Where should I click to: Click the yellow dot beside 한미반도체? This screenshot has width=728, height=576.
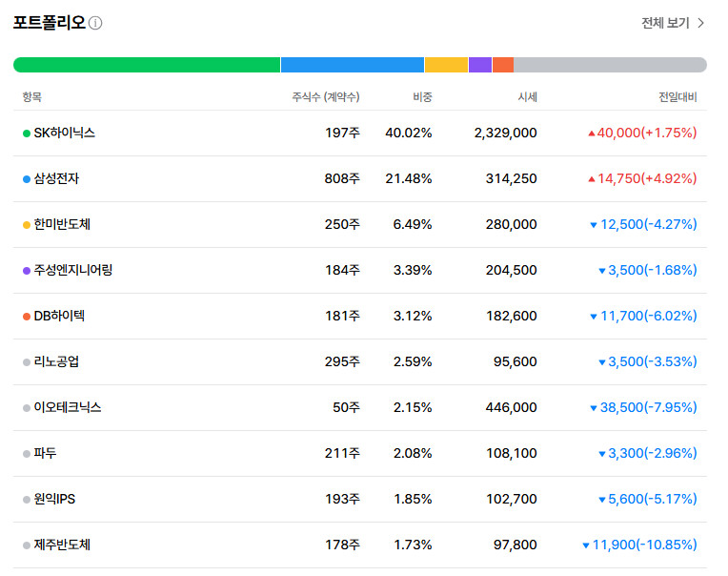click(x=27, y=225)
